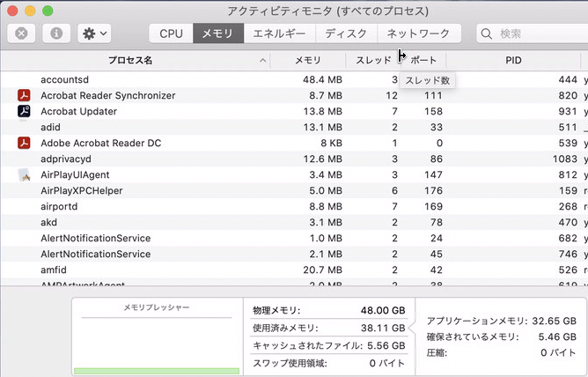Click the process info (i) toolbar icon
588x377 pixels.
[x=56, y=34]
